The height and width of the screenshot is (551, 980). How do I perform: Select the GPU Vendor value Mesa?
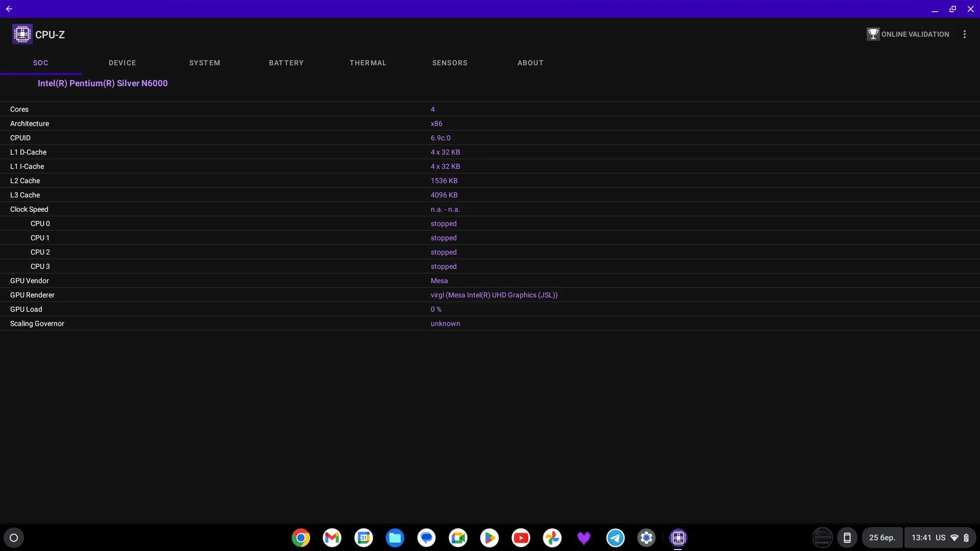point(439,281)
